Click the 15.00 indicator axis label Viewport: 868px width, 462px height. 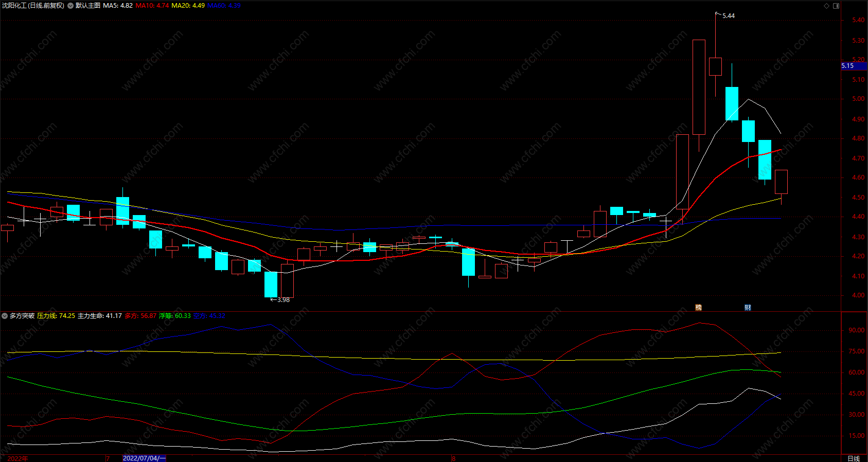point(856,436)
